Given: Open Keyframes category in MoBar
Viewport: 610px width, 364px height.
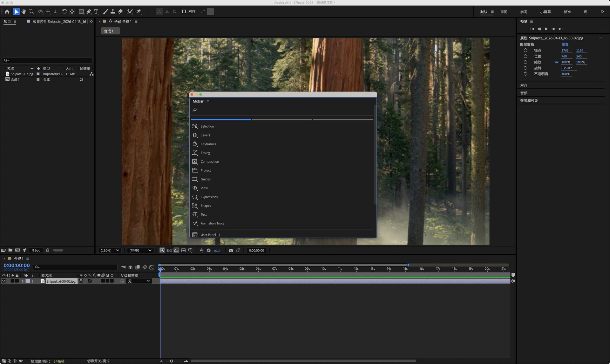Looking at the screenshot, I should click(x=208, y=144).
